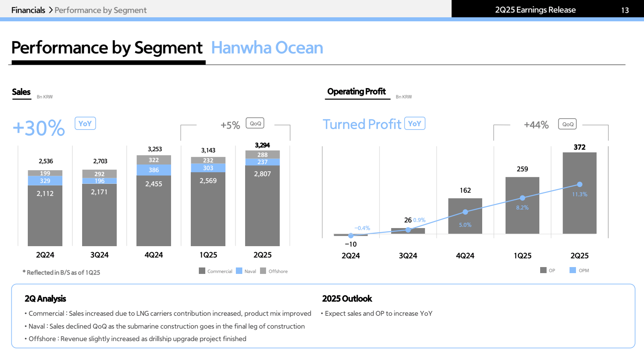Click the Commercial analysis bullet
The height and width of the screenshot is (362, 644).
(x=168, y=313)
